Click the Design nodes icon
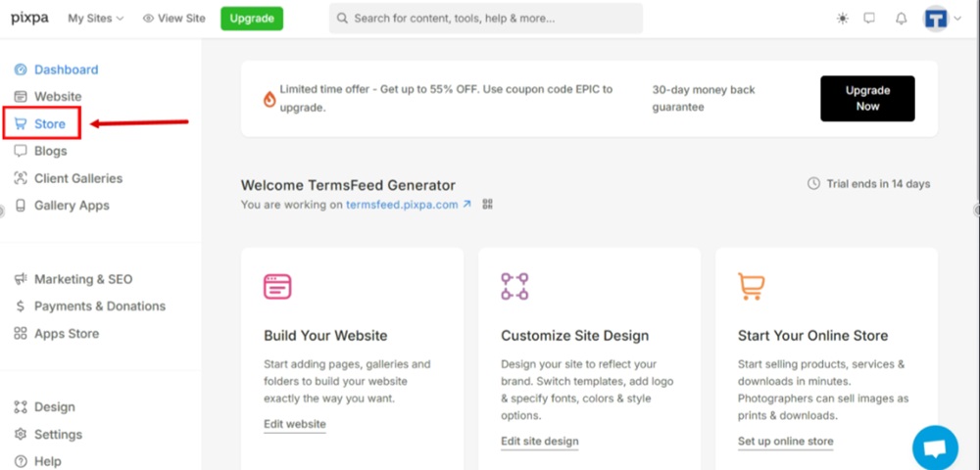This screenshot has width=980, height=470. coord(21,407)
